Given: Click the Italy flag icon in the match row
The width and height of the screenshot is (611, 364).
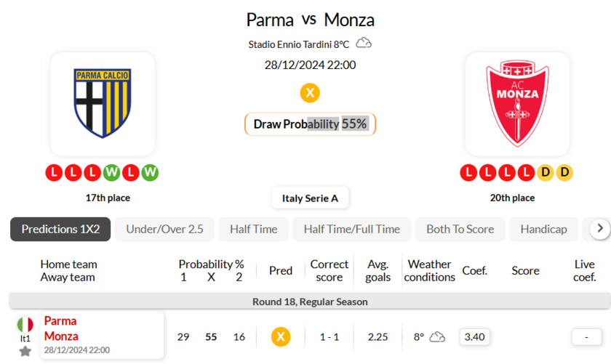Looking at the screenshot, I should (x=25, y=324).
